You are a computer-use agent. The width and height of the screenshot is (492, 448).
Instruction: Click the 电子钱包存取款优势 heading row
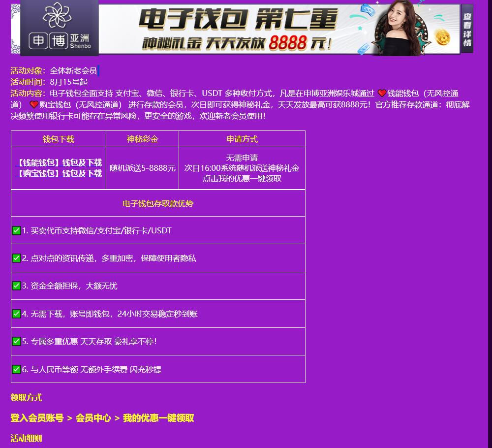tap(158, 203)
